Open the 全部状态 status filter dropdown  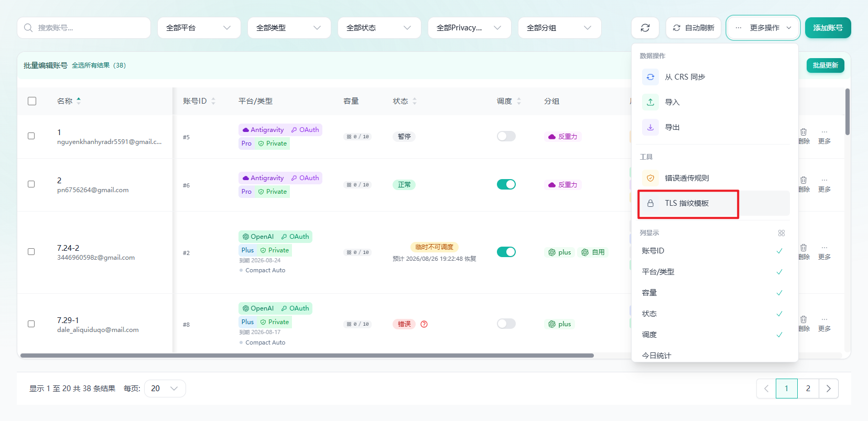click(379, 28)
